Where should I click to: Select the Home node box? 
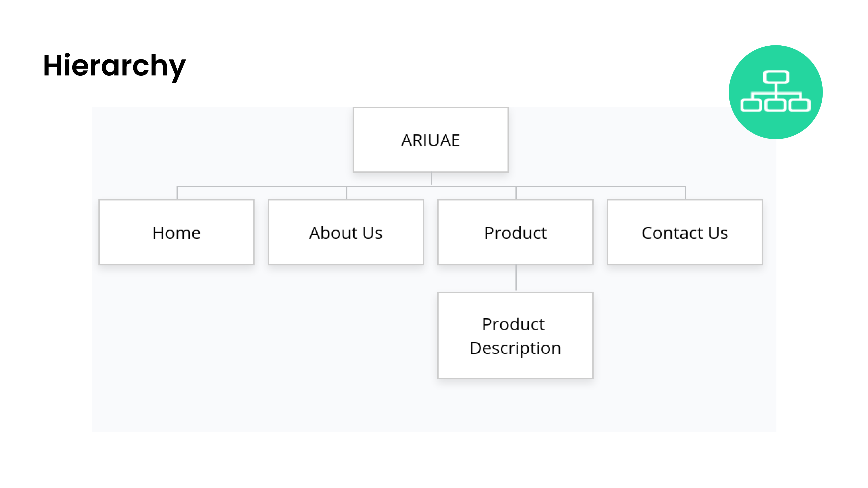[176, 232]
